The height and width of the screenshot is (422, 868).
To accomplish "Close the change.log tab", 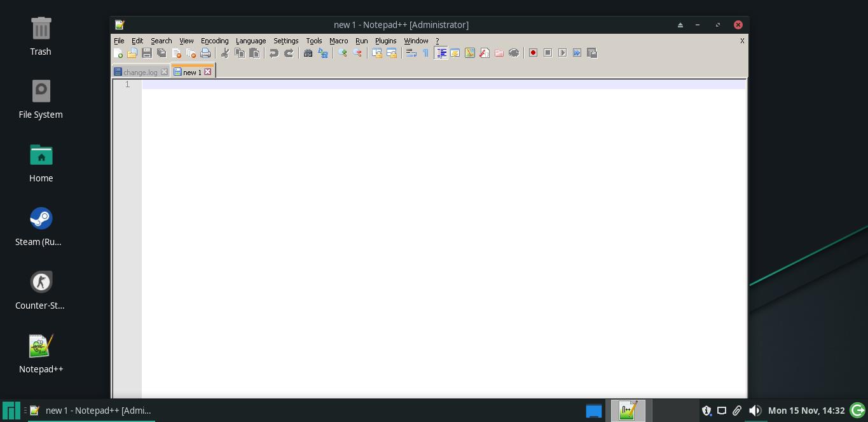I will pyautogui.click(x=164, y=72).
